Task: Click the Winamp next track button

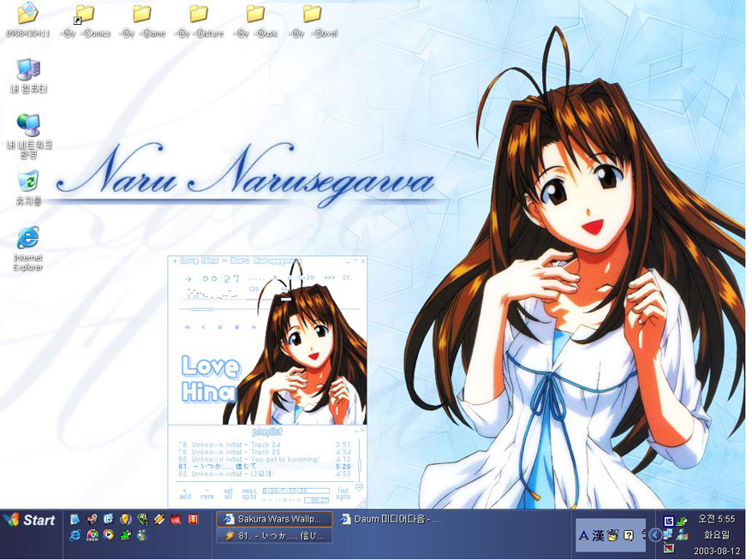Action: click(254, 327)
